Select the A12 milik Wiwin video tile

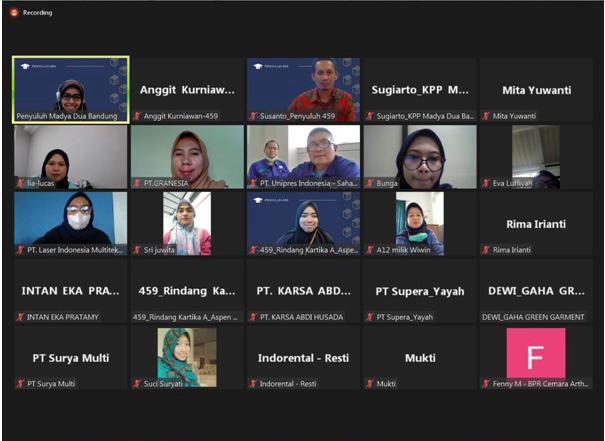[420, 224]
